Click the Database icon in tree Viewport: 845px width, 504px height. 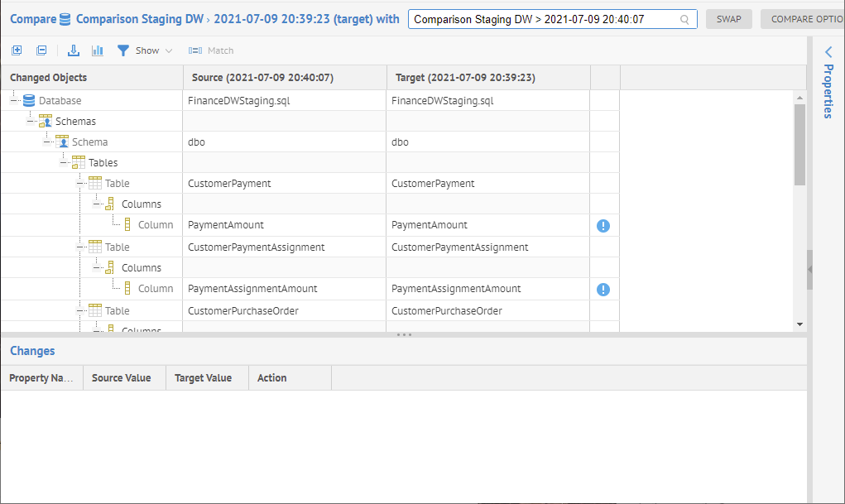(x=29, y=101)
